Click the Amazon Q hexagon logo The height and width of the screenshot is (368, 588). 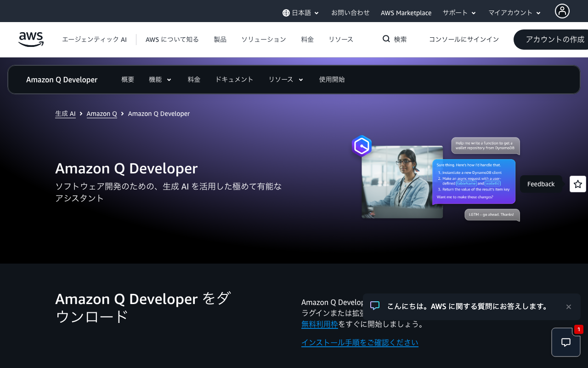(362, 146)
